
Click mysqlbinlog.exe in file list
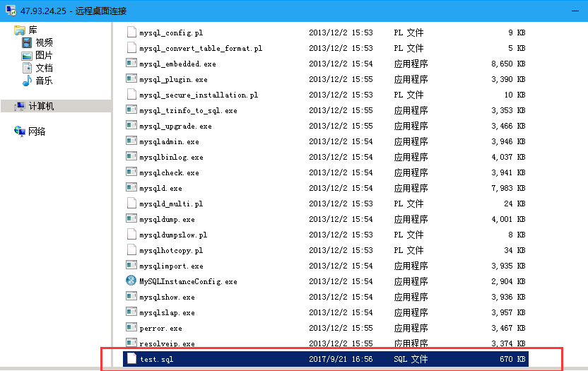[171, 158]
